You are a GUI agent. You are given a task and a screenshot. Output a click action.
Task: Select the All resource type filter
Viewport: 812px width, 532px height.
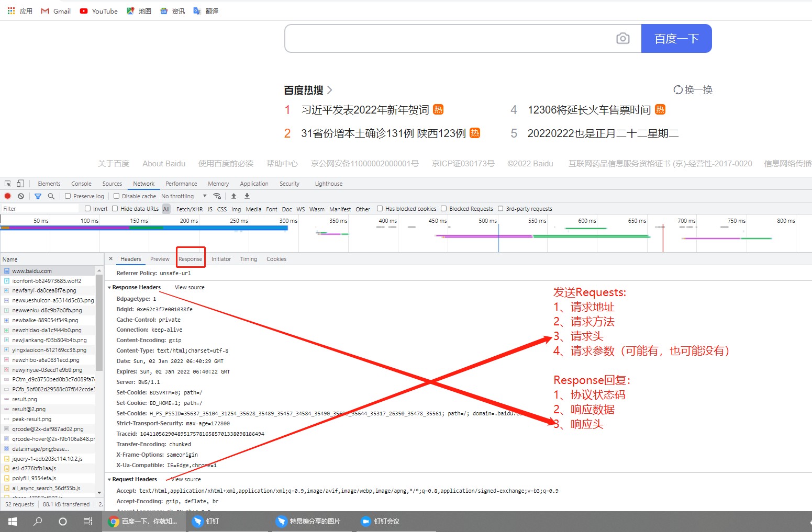point(166,209)
